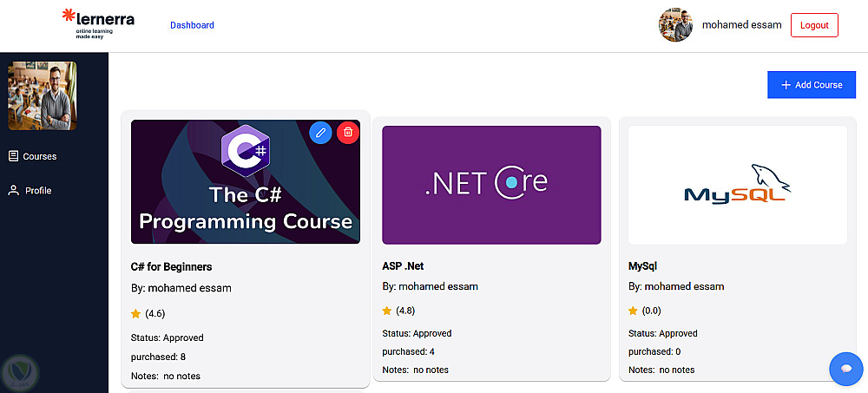
Task: Open the chat bubble icon
Action: pyautogui.click(x=846, y=369)
